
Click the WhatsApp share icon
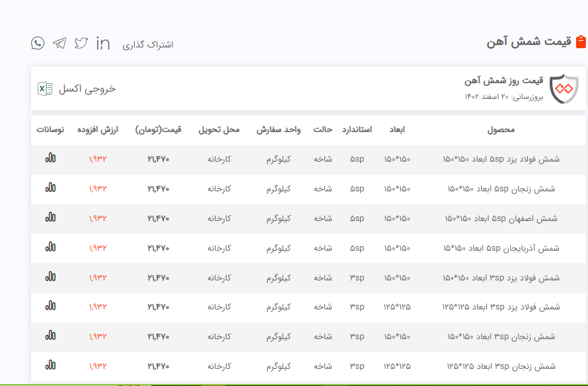38,44
